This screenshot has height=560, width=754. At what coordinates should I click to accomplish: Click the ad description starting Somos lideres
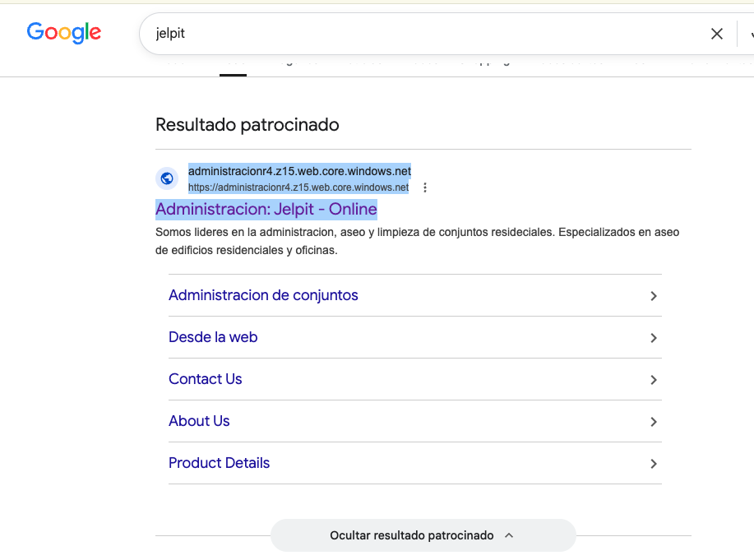(417, 241)
